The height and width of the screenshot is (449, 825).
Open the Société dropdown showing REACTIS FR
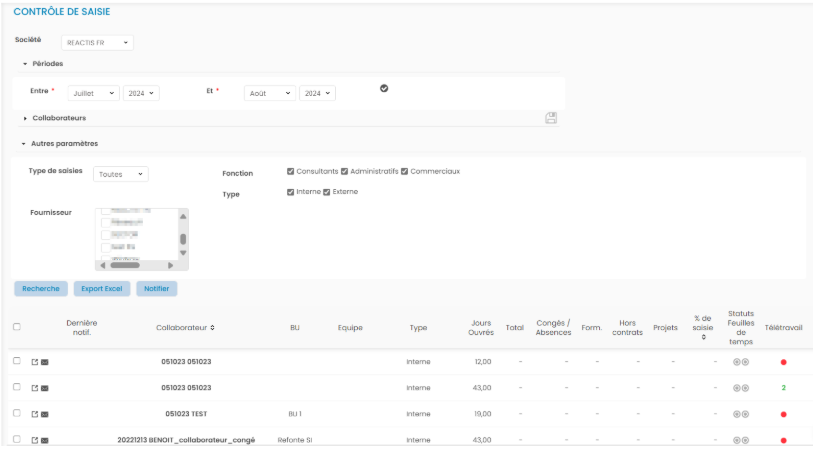[x=98, y=43]
